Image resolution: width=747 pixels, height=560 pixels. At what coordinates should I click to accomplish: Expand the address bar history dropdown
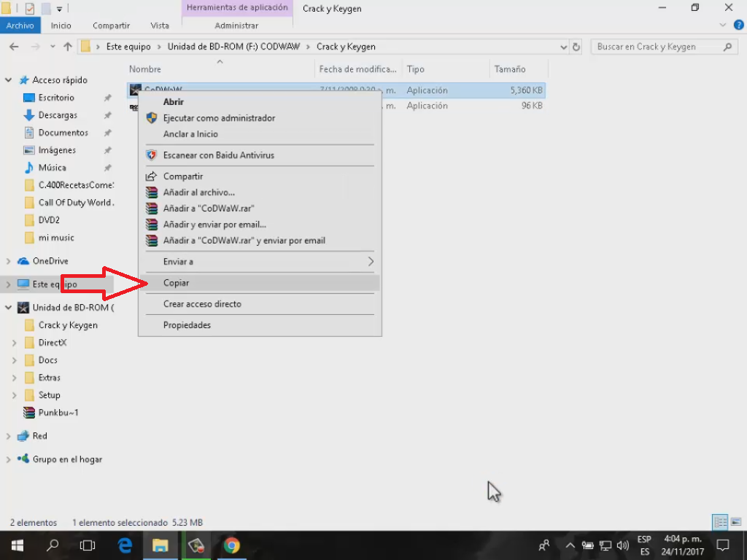click(x=564, y=47)
